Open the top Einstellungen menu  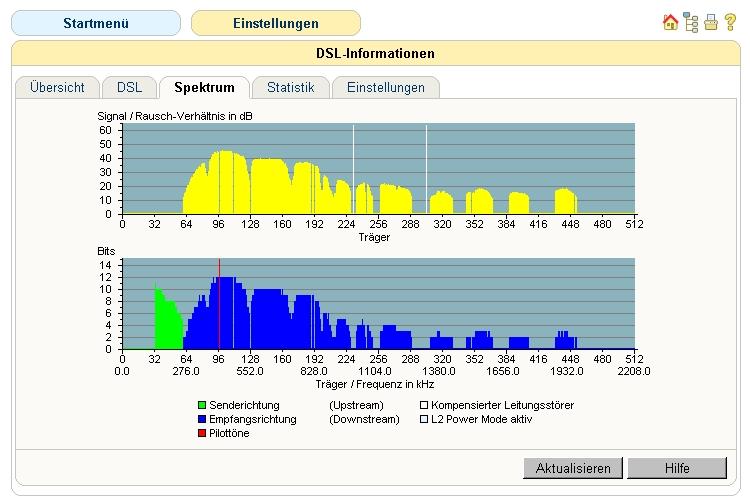pos(275,23)
